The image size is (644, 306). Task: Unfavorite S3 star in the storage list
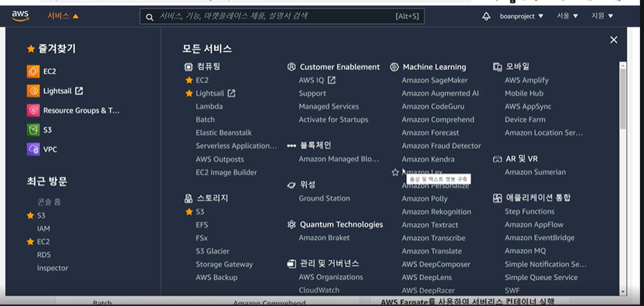coord(189,212)
